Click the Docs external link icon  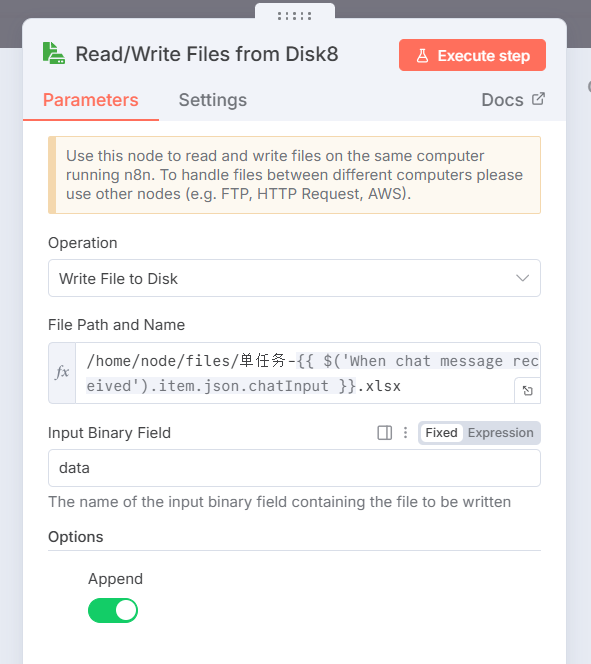[x=538, y=99]
